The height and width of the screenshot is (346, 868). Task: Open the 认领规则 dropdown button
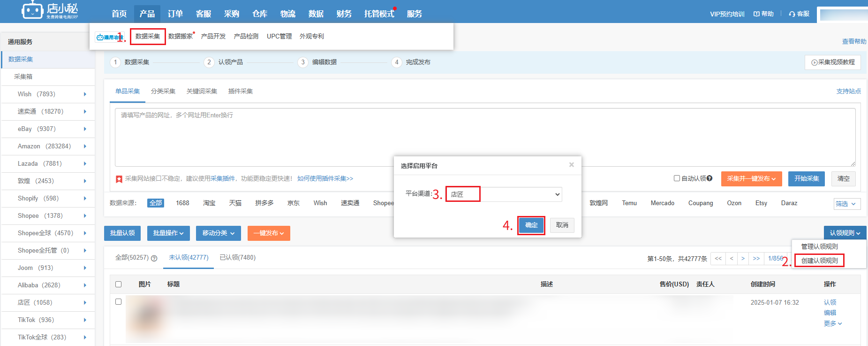tap(845, 233)
